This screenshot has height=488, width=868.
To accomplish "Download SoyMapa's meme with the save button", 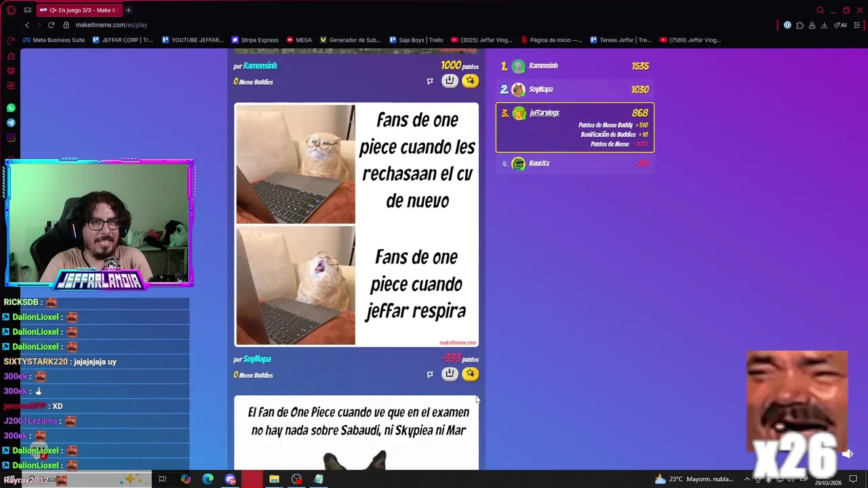I will (x=450, y=373).
